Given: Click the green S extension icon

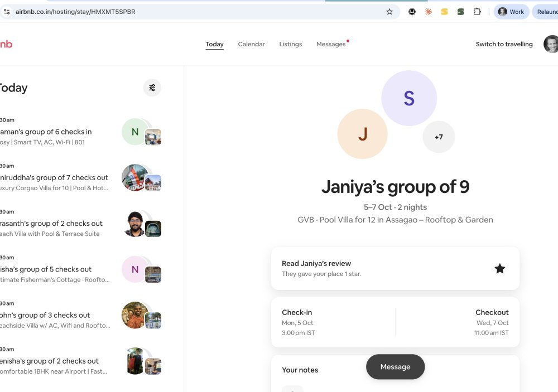Looking at the screenshot, I should [x=460, y=12].
